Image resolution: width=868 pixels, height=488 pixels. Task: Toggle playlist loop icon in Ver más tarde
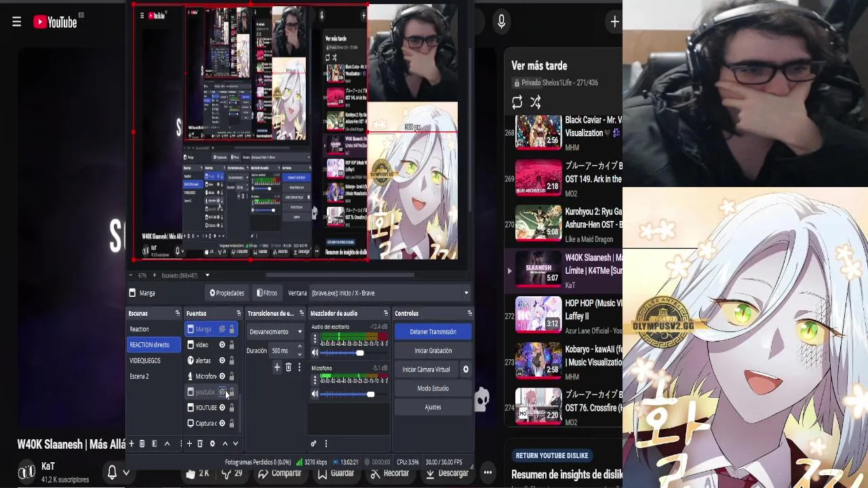pyautogui.click(x=517, y=102)
